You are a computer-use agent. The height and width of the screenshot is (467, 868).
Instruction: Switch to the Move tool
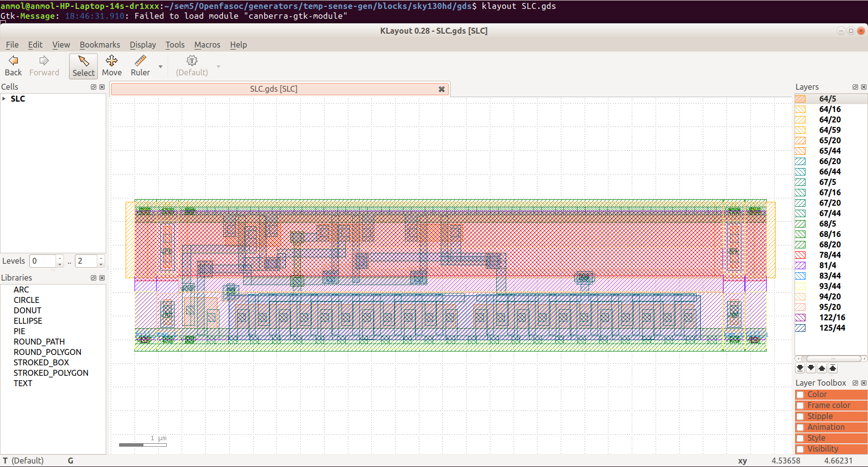point(112,65)
